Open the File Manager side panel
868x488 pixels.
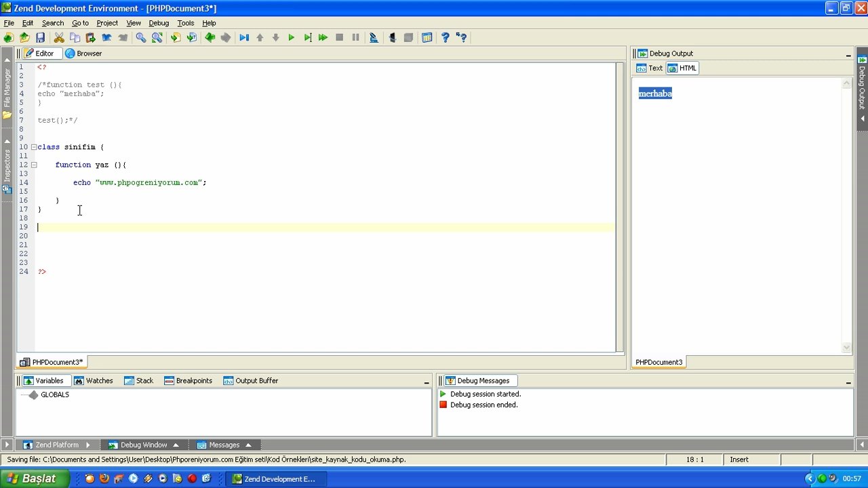point(7,88)
